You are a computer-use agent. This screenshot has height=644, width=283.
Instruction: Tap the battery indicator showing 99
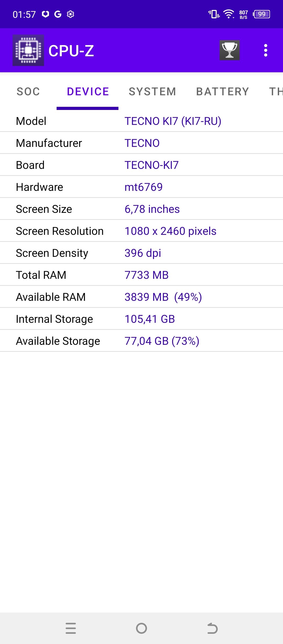tap(262, 14)
